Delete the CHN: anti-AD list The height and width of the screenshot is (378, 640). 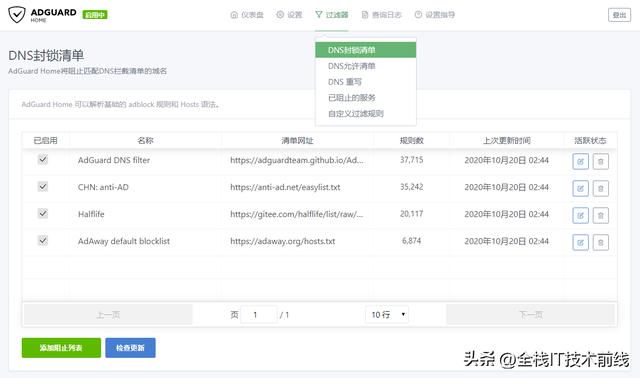600,188
